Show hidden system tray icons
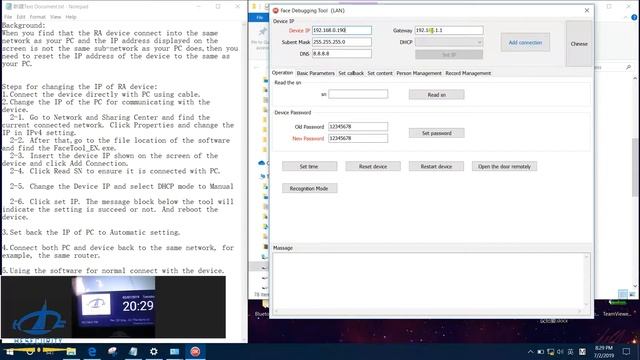The width and height of the screenshot is (640, 360). [530, 351]
